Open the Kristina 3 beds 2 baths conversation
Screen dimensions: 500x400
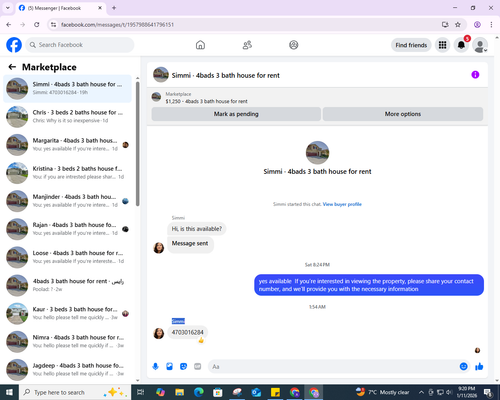[67, 173]
